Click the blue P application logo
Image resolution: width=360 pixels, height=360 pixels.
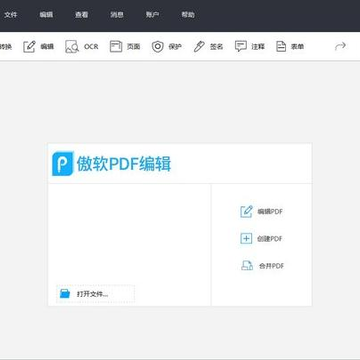click(x=62, y=163)
